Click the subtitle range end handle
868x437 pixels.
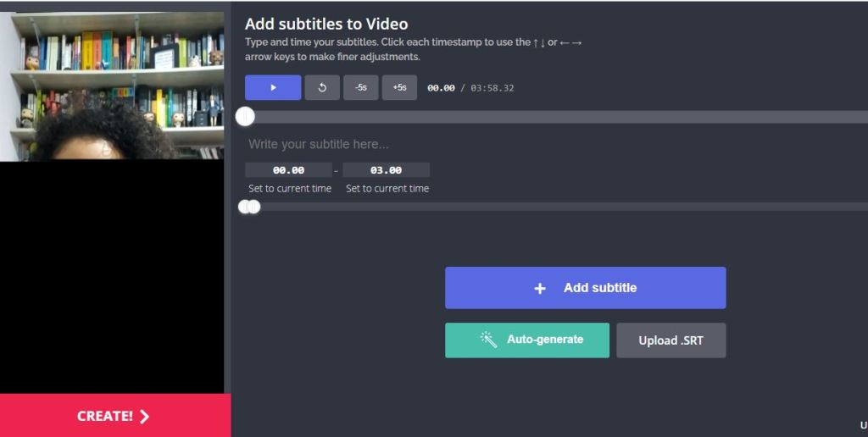coord(254,207)
